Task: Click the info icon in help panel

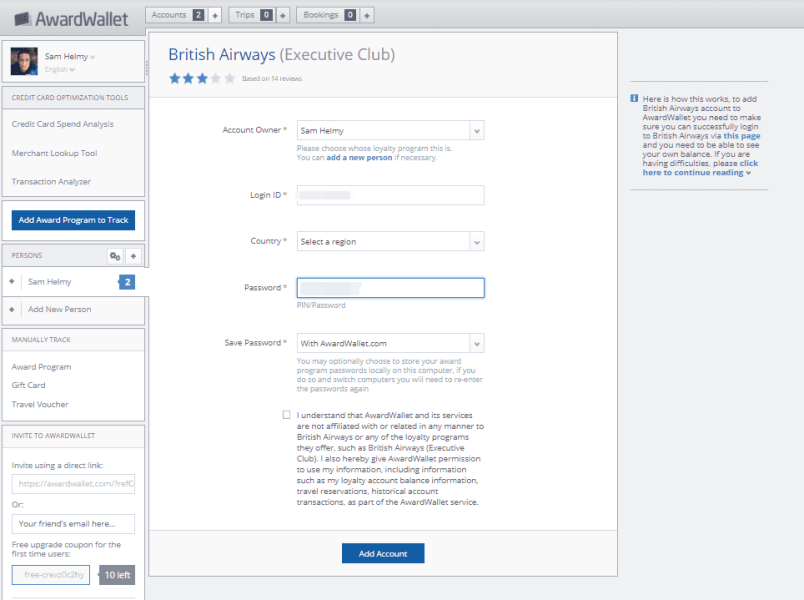Action: [634, 98]
